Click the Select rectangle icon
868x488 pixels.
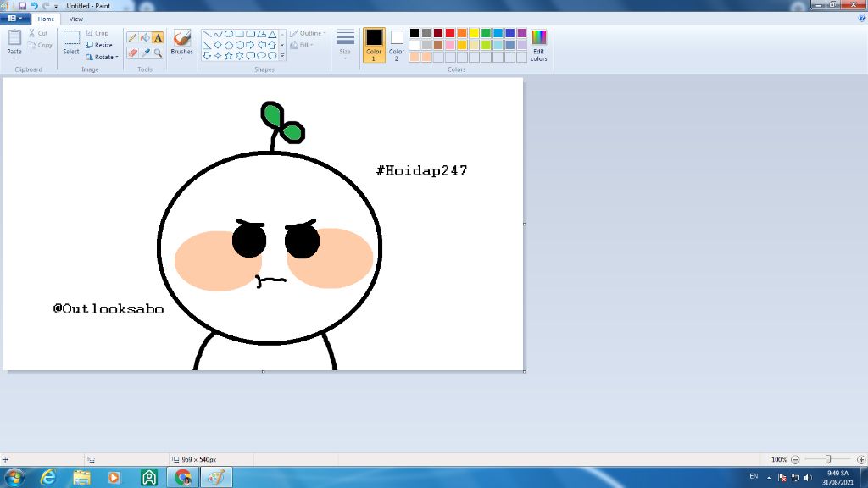[x=71, y=38]
